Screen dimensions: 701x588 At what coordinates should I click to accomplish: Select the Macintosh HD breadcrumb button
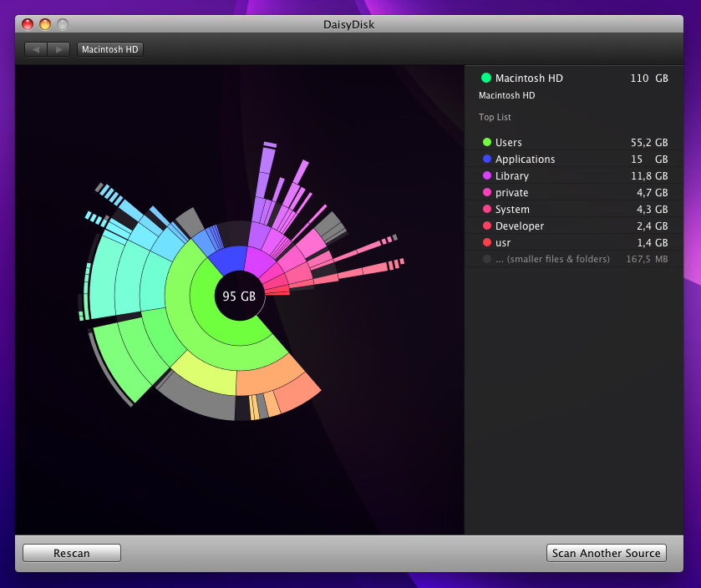tap(110, 49)
